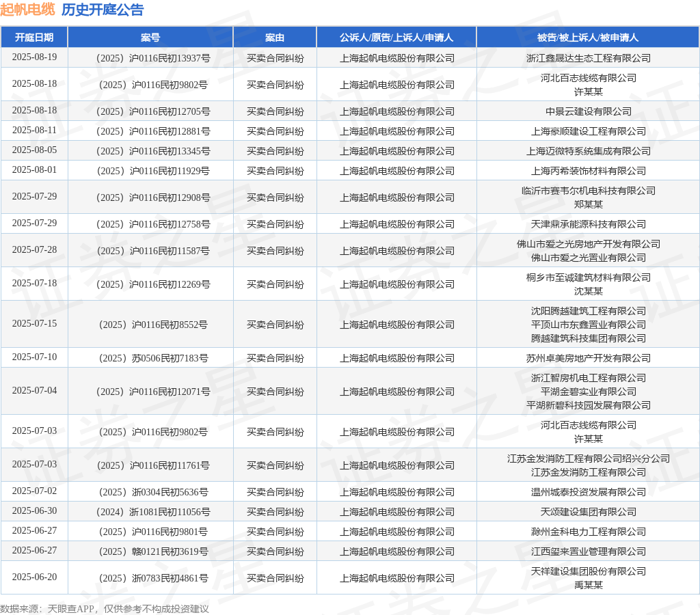Screen dimensions: 700x615
Task: Click date cell 2025-08-01
Action: tap(34, 169)
